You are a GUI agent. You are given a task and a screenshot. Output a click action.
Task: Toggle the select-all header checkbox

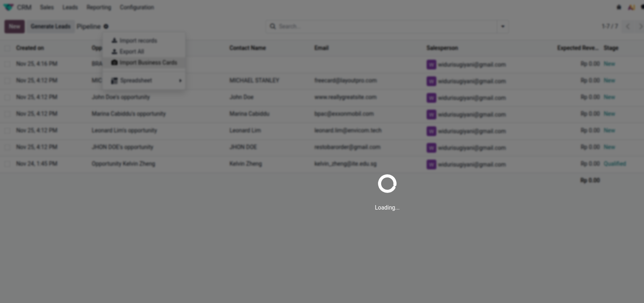click(7, 48)
